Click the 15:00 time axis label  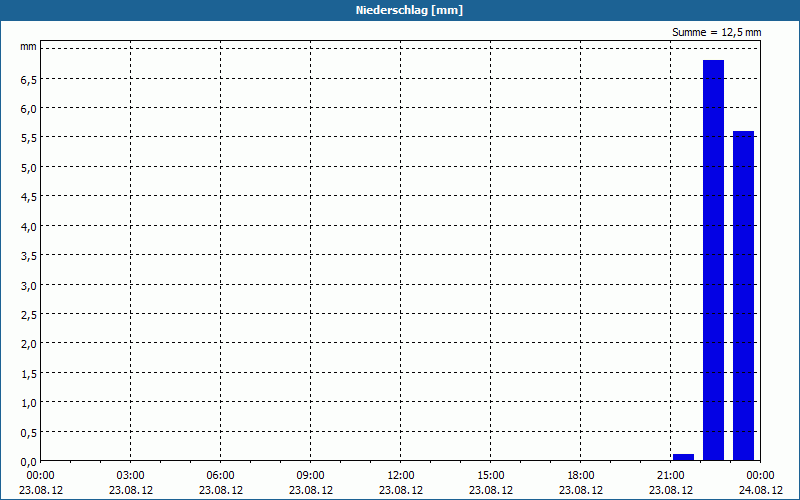491,476
